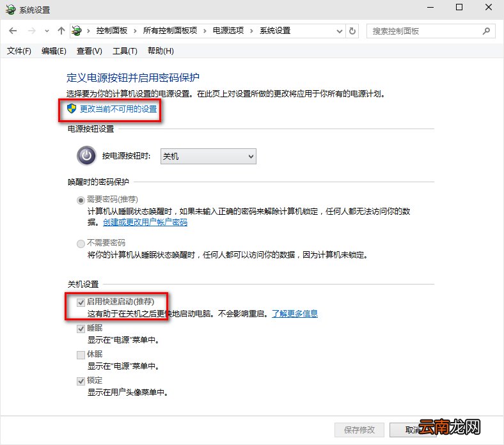
Task: Expand chevron after 电源选项 breadcrumb
Action: click(251, 31)
